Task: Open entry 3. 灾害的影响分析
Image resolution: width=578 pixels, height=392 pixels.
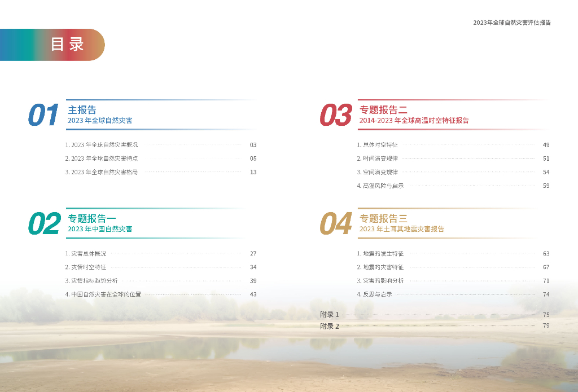Action: coord(380,281)
